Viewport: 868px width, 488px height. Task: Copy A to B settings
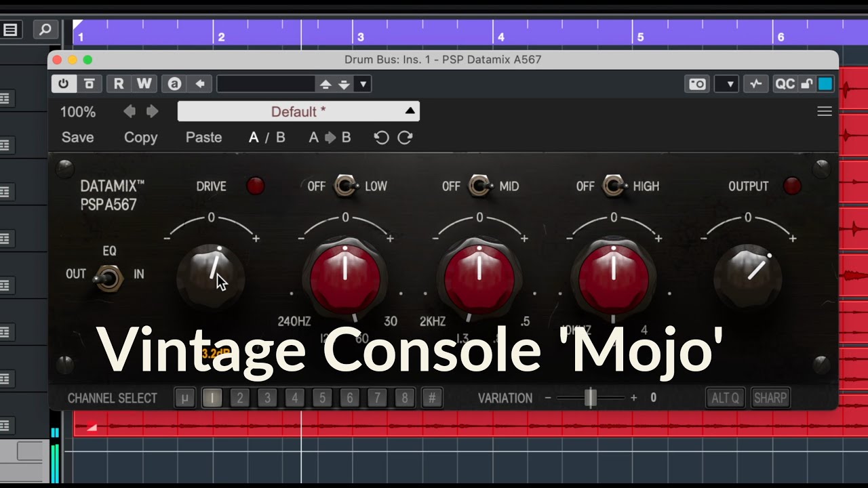coord(330,138)
